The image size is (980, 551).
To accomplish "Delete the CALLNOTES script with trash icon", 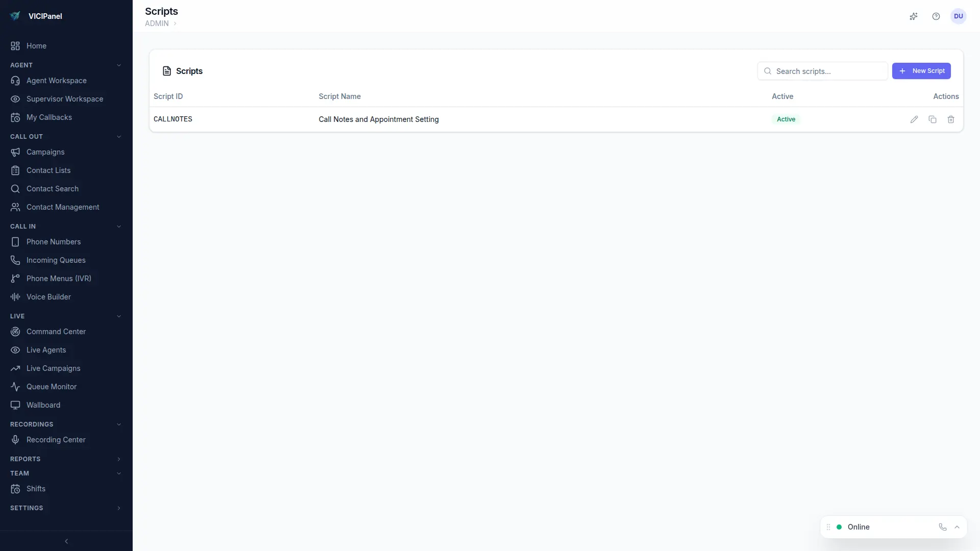I will [x=950, y=119].
